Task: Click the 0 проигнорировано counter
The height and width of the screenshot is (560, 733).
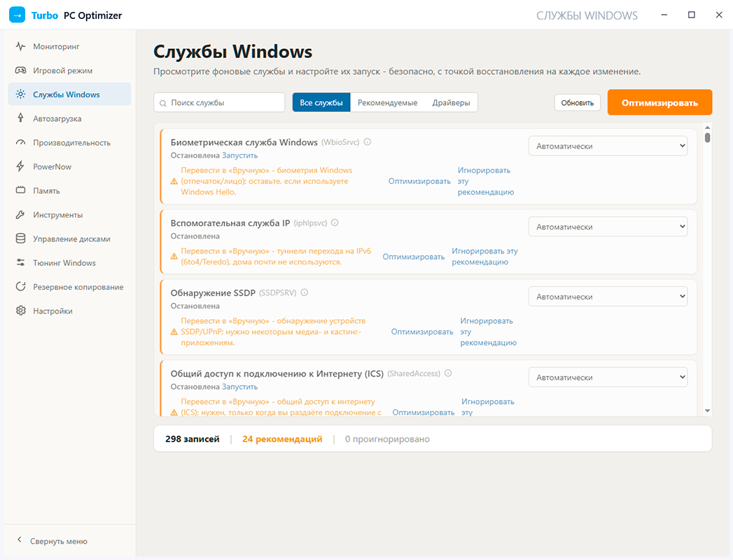Action: pos(387,439)
